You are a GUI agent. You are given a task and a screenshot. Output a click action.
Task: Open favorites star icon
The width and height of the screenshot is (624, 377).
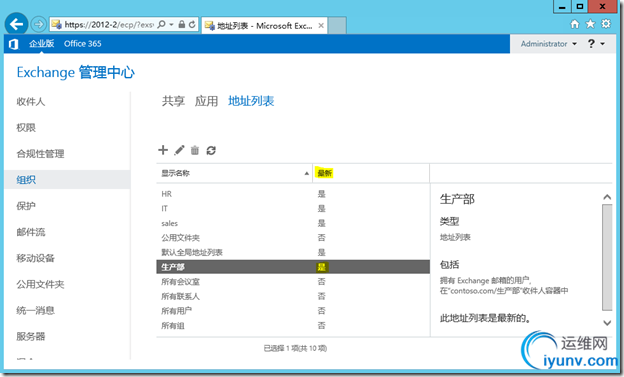(x=590, y=24)
